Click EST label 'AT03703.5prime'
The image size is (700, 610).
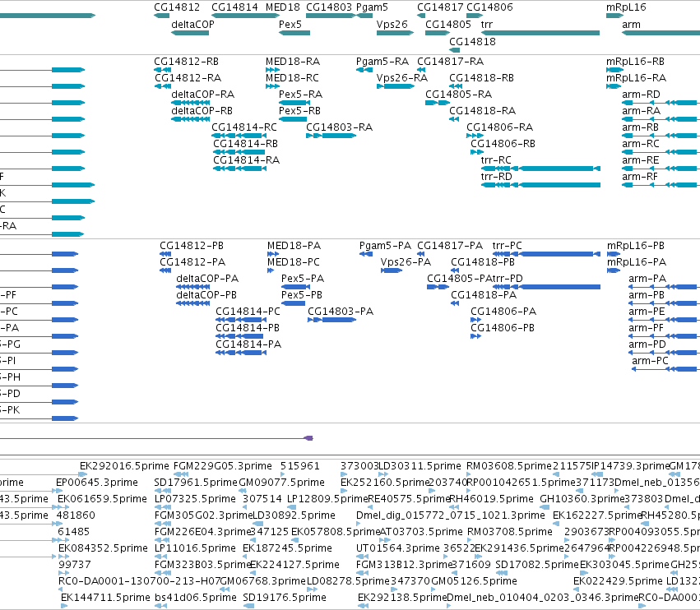point(421,532)
